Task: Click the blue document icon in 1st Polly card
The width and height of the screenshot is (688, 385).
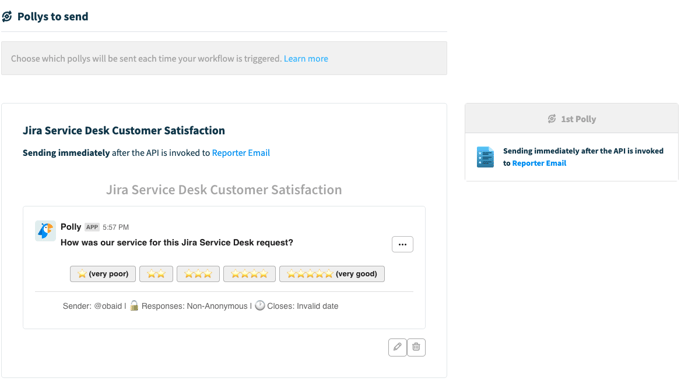Action: pos(485,157)
